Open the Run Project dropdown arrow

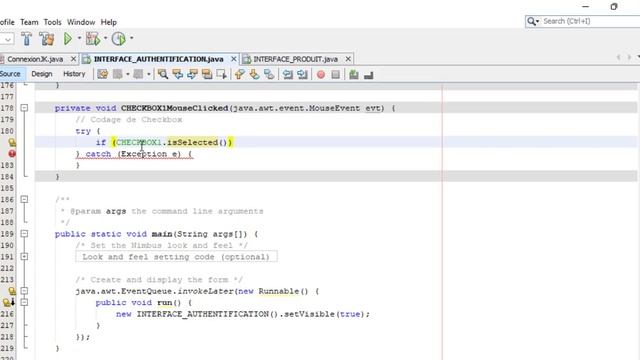click(79, 38)
